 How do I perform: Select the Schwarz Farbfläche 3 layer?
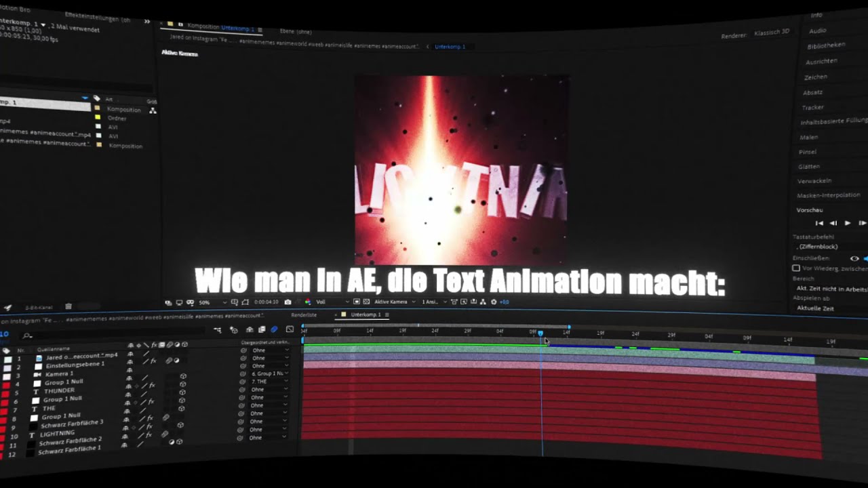pos(72,424)
